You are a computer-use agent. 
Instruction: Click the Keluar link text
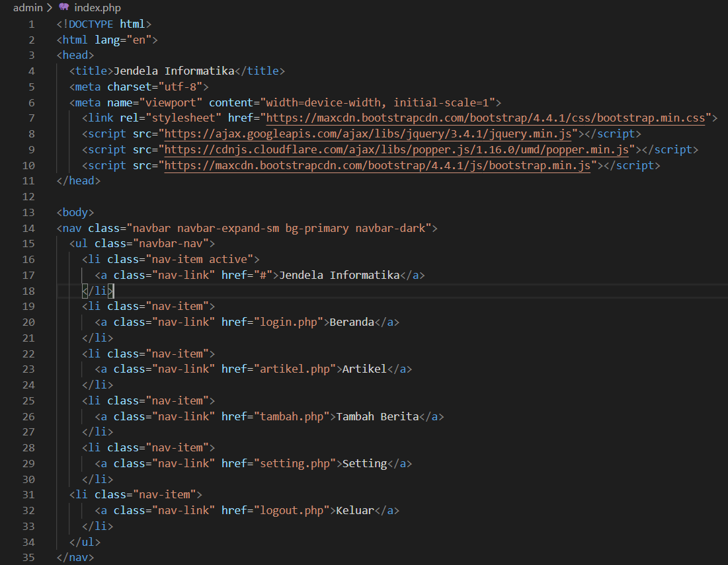[x=355, y=510]
